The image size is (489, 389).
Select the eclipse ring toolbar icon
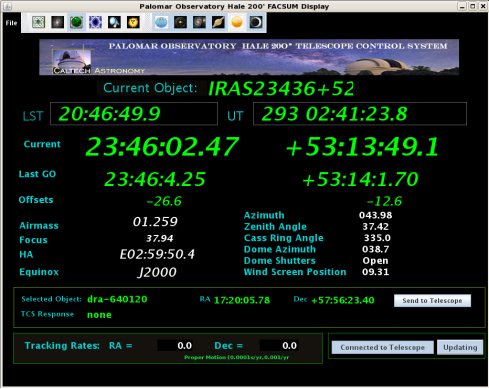point(256,22)
